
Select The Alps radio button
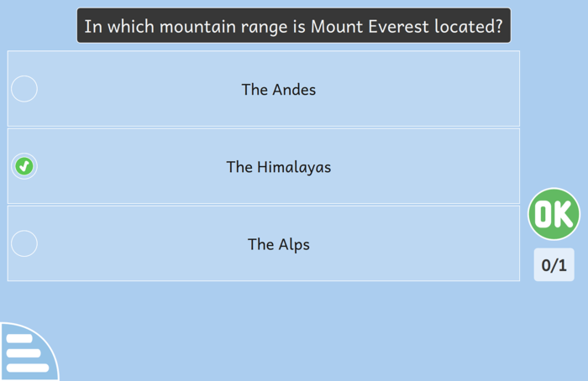pos(24,243)
